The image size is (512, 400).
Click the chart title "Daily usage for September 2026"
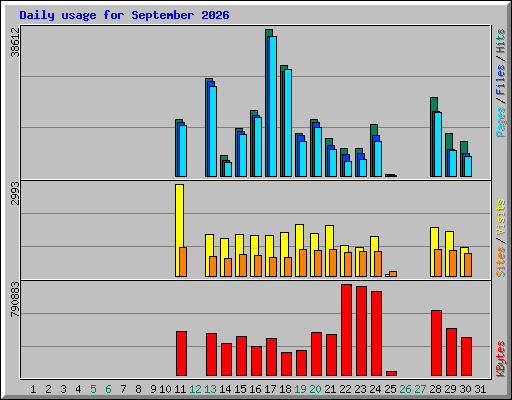coord(124,15)
